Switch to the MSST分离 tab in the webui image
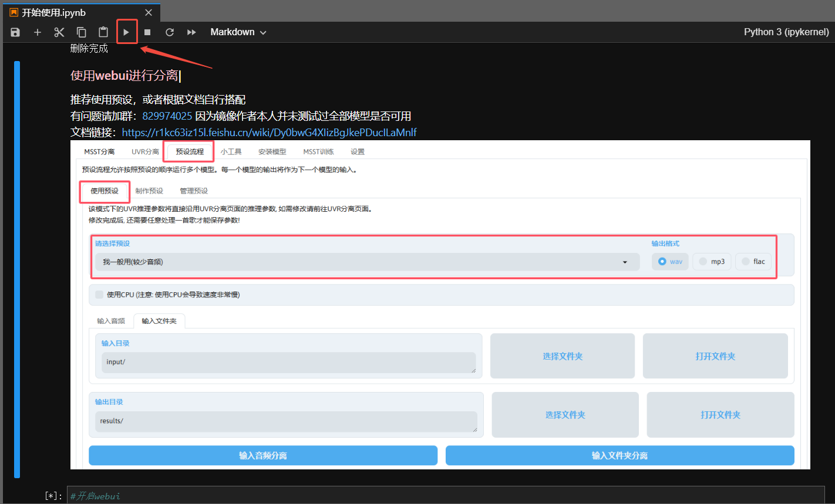The height and width of the screenshot is (504, 835). point(99,152)
